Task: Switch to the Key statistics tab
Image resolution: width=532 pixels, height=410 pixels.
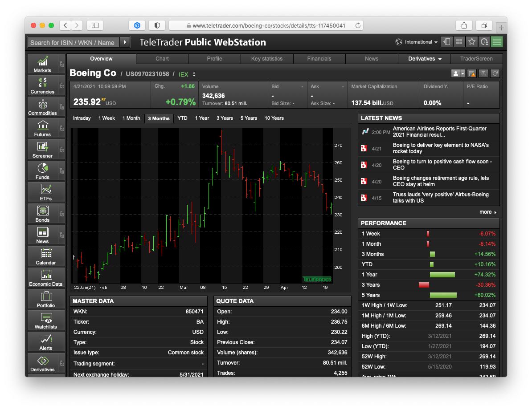Action: coord(267,59)
